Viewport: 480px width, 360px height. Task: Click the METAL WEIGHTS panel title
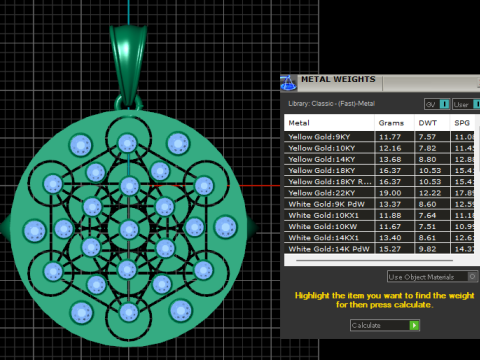[338, 79]
